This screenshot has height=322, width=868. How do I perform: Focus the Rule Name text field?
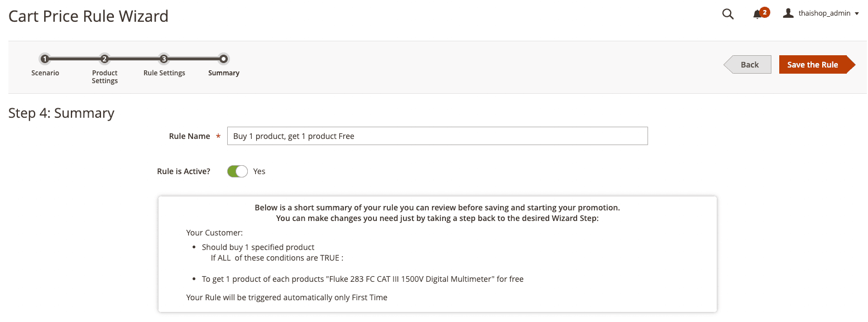tap(437, 136)
